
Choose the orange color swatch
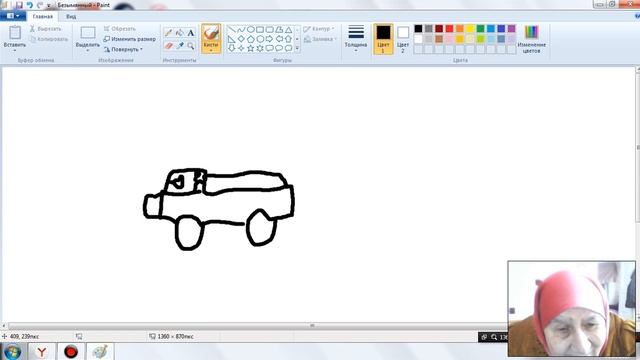(460, 29)
